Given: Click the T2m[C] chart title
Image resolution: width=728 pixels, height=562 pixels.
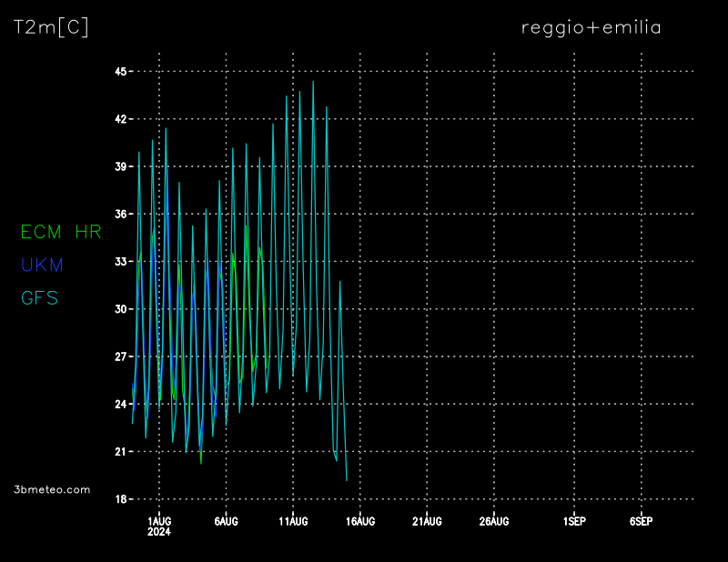Looking at the screenshot, I should pyautogui.click(x=51, y=27).
